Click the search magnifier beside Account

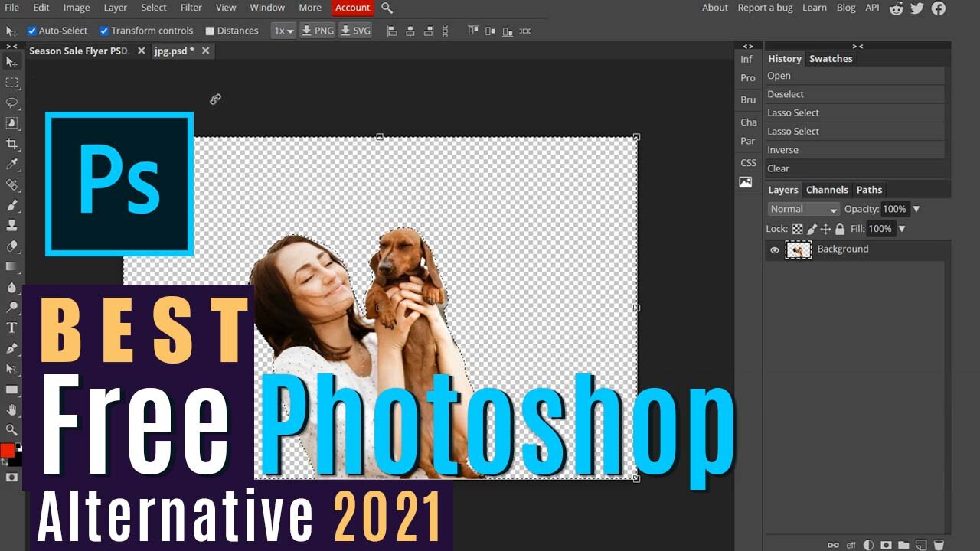(x=387, y=8)
